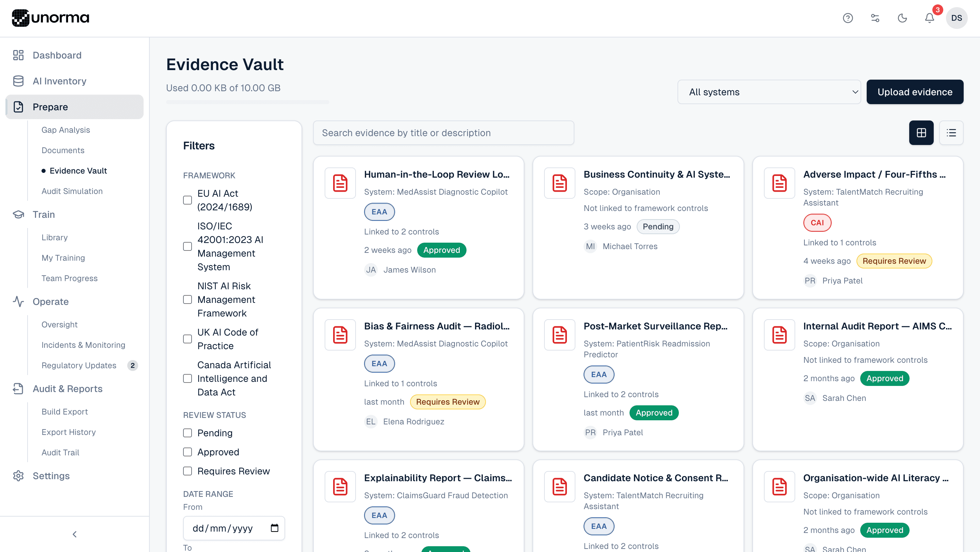
Task: Click the Regulatory Updates count badge
Action: coord(132,366)
